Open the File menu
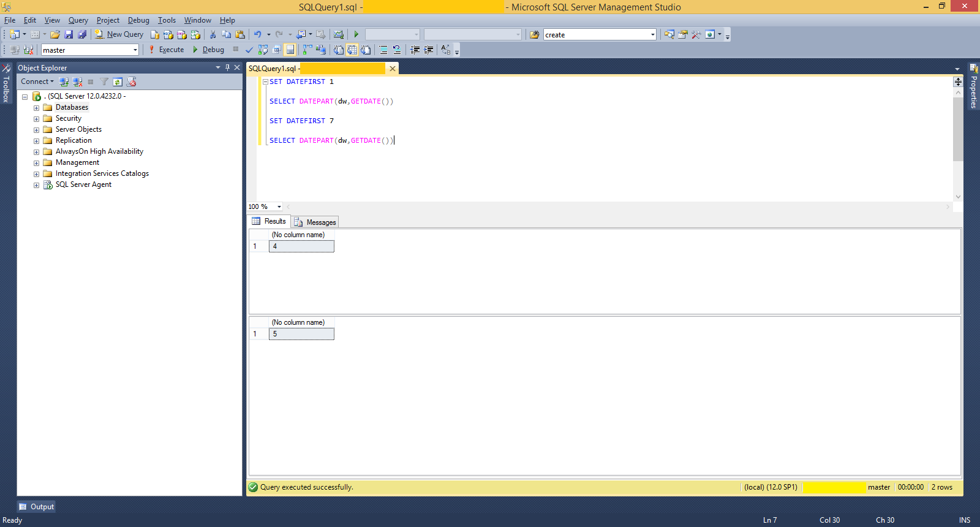980x527 pixels. (x=10, y=20)
